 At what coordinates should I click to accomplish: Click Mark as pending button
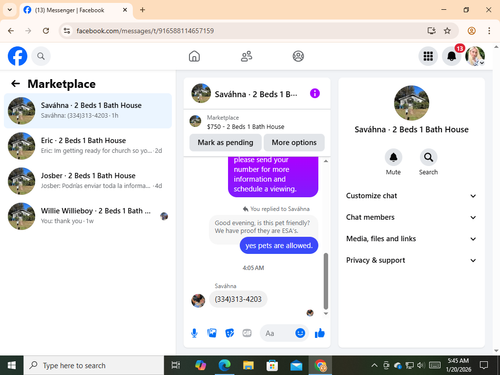(225, 142)
